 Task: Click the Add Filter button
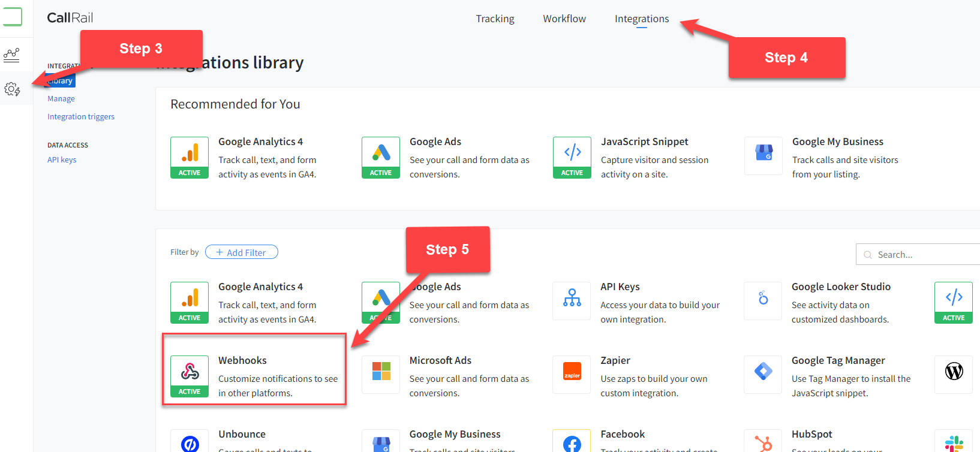coord(242,252)
